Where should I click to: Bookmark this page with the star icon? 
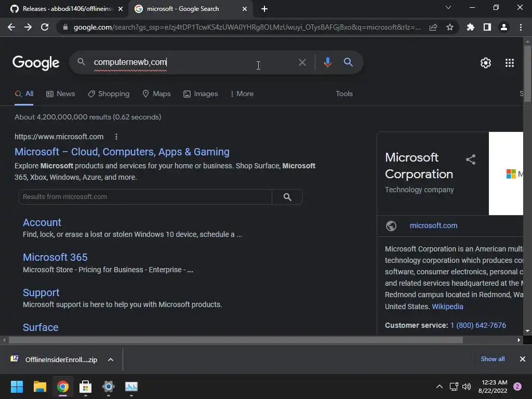449,27
